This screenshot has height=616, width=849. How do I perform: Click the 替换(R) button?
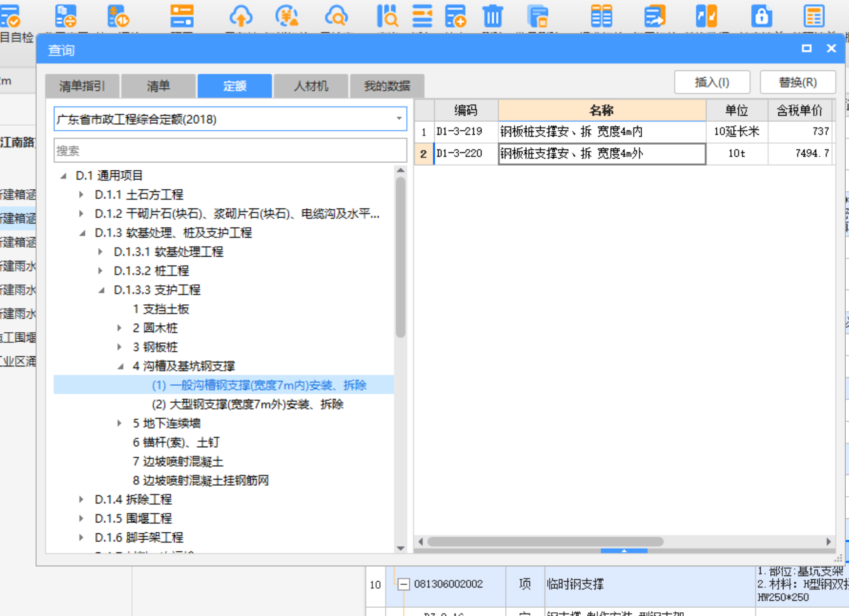pos(798,83)
